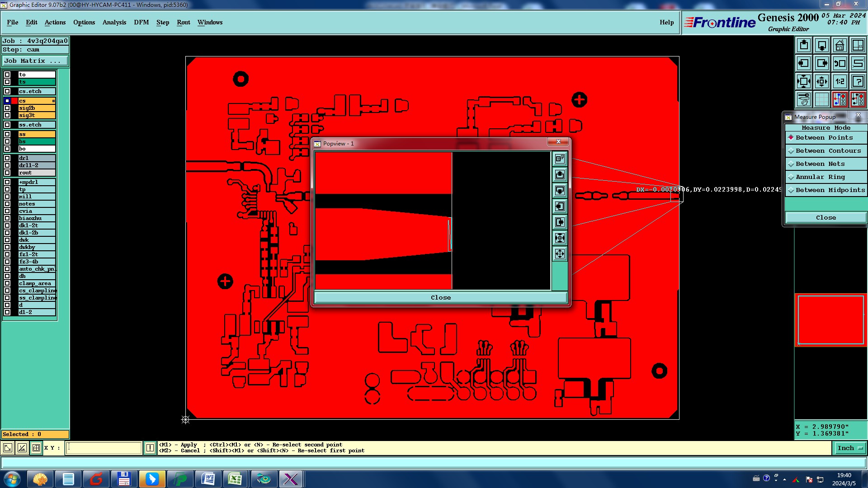This screenshot has width=868, height=488.
Task: Click the XY coordinate input field
Action: [104, 448]
